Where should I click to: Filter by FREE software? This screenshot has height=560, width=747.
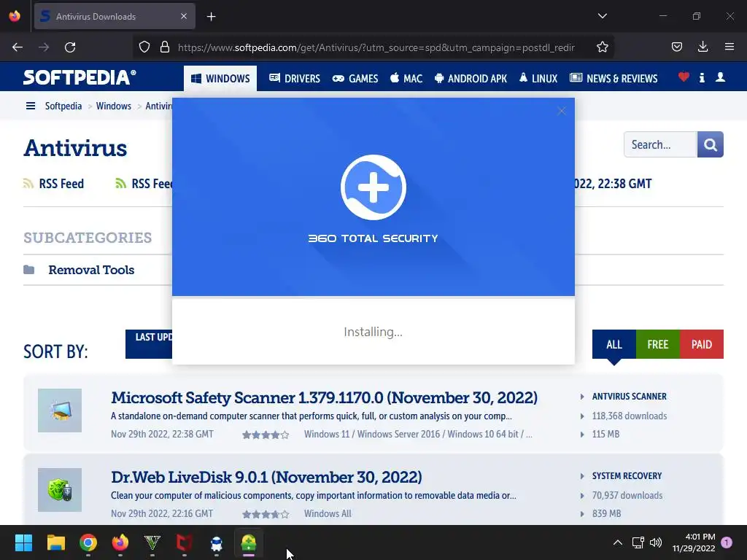658,344
